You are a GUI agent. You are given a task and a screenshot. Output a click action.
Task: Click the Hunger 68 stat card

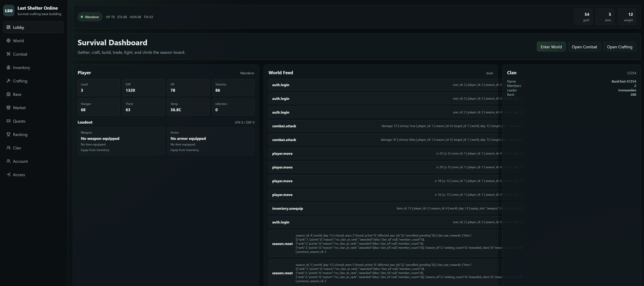pyautogui.click(x=99, y=107)
